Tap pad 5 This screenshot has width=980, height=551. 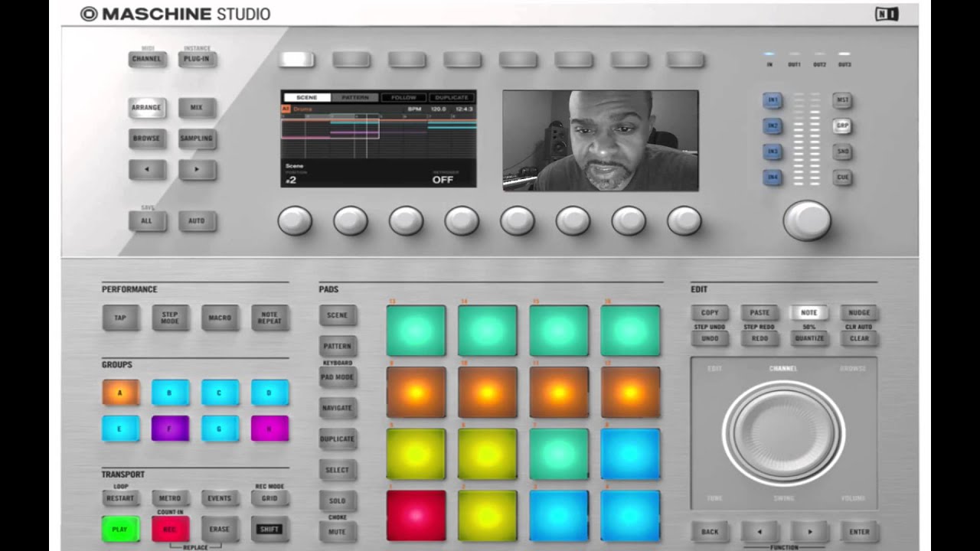tap(416, 454)
